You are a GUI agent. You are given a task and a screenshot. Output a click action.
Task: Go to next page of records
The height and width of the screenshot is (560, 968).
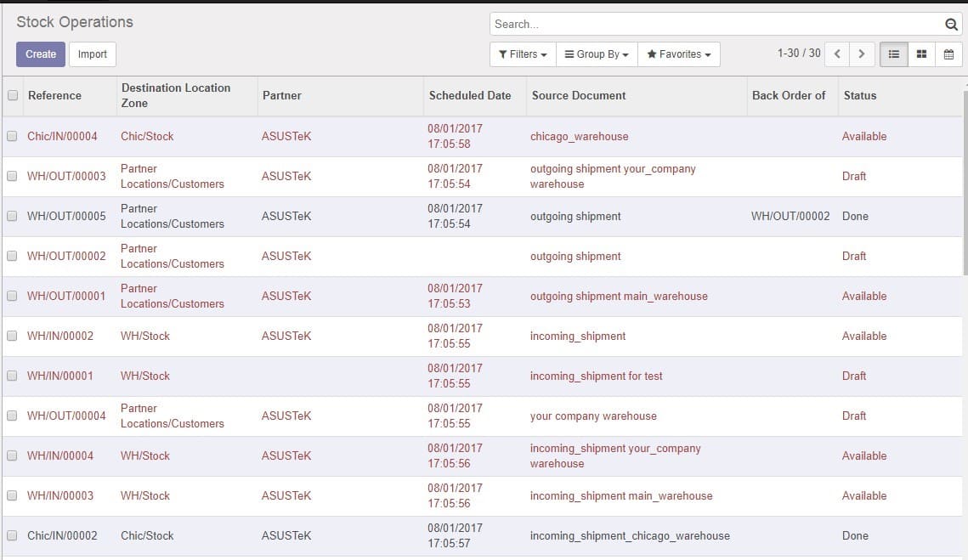tap(862, 54)
